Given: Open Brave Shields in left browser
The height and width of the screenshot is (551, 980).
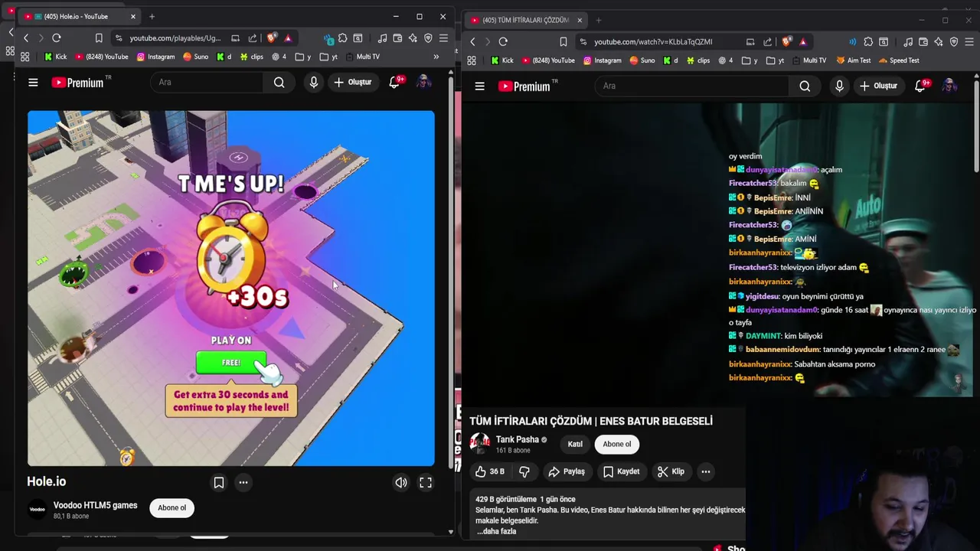Looking at the screenshot, I should [272, 37].
